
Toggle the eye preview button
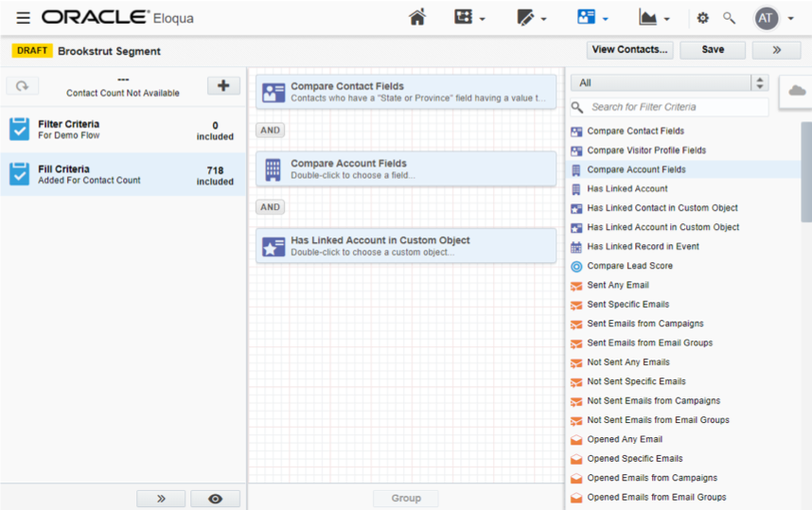(x=216, y=499)
